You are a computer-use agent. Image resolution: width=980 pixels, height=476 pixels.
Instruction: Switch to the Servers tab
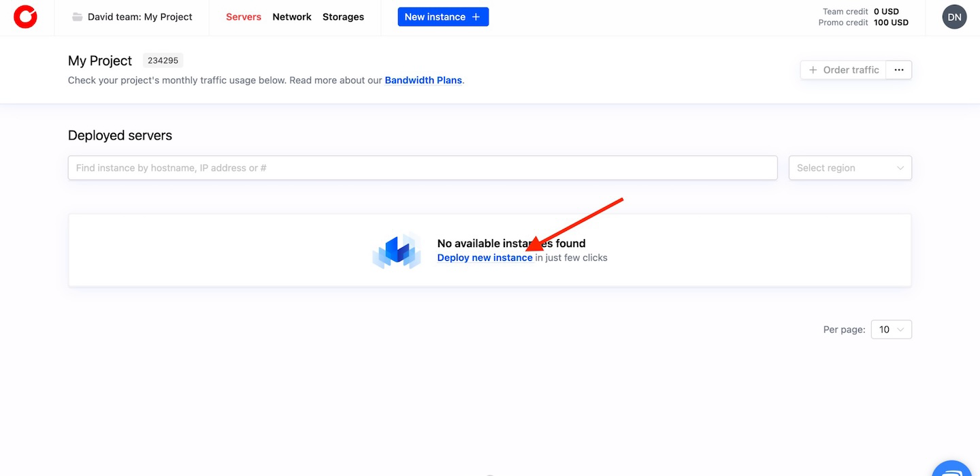point(244,17)
